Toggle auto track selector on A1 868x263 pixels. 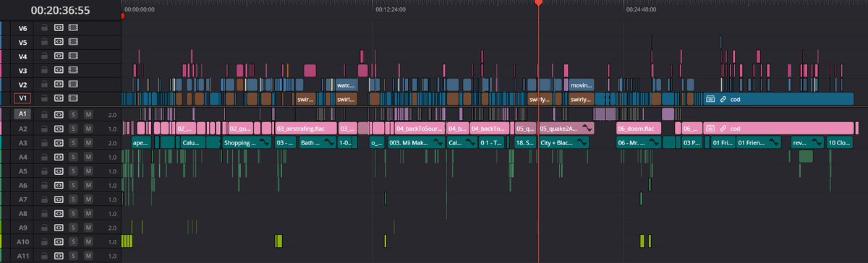click(59, 114)
